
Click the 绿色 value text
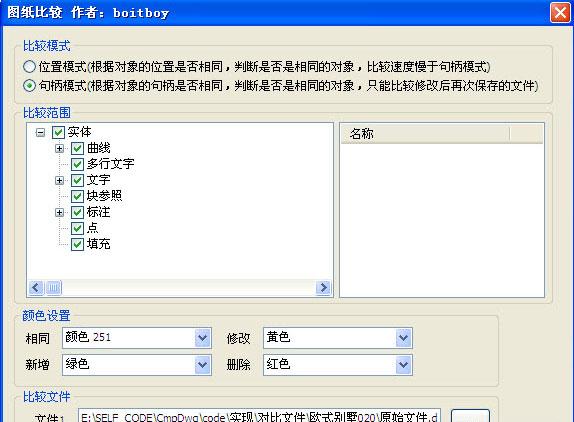(77, 364)
